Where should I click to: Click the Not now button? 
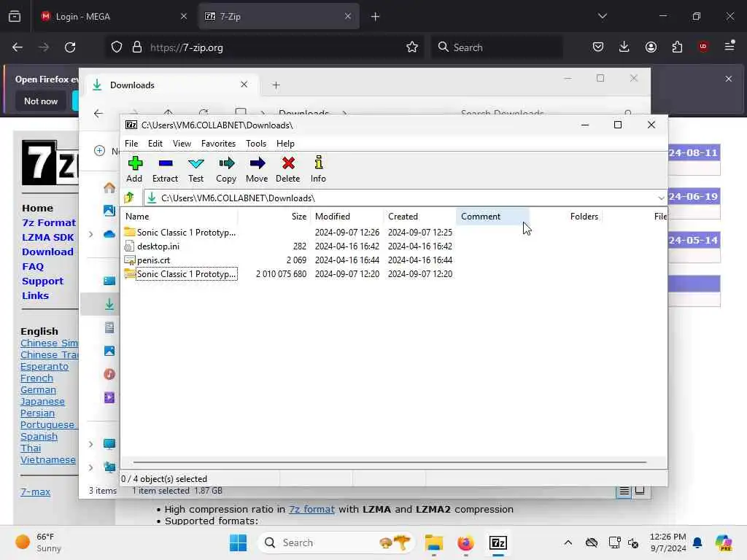(41, 101)
